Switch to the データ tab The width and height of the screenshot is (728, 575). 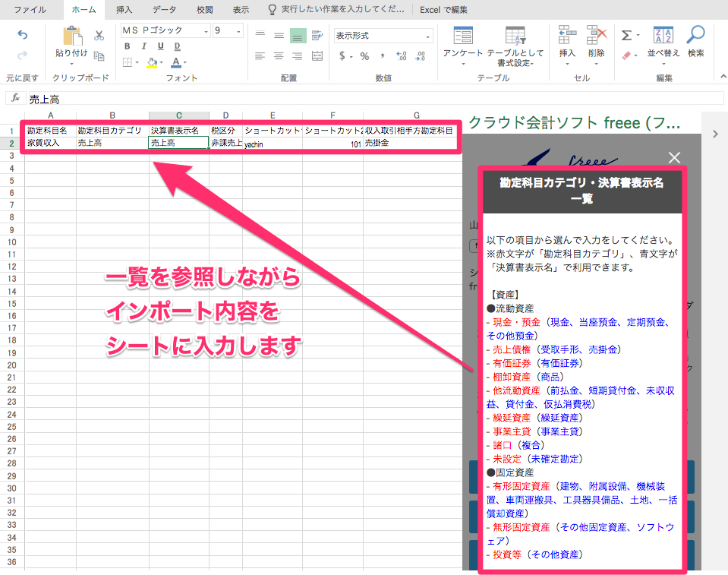click(165, 10)
